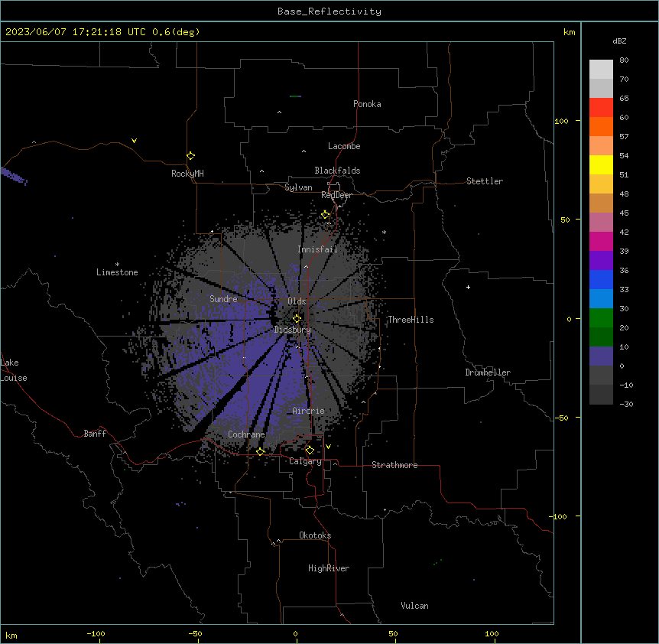Click the yellow marker south of RedDeer
This screenshot has height=644, width=659.
(326, 215)
